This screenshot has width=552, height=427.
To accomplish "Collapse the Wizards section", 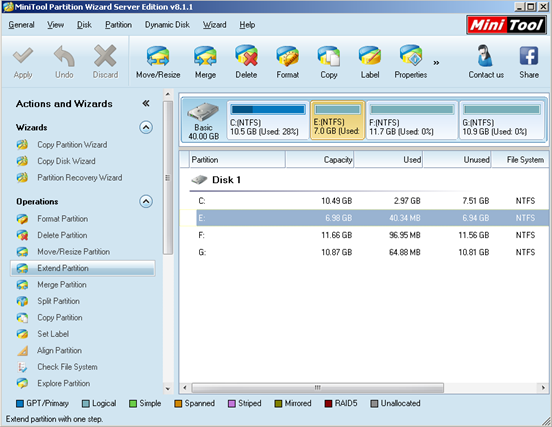I will coord(146,127).
